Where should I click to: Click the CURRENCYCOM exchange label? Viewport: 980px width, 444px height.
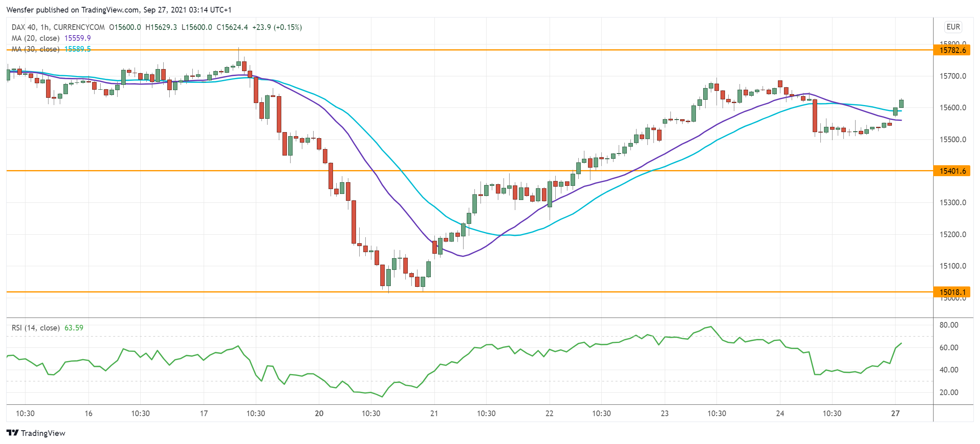[x=79, y=27]
